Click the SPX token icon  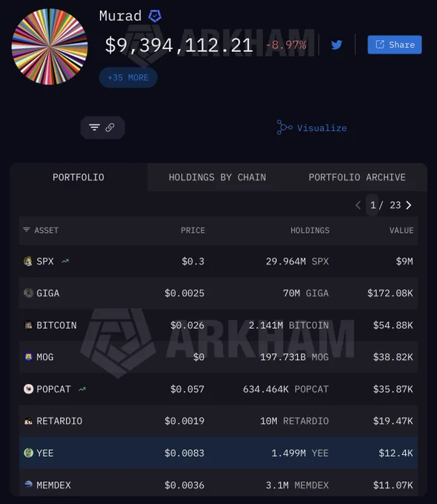tap(28, 261)
